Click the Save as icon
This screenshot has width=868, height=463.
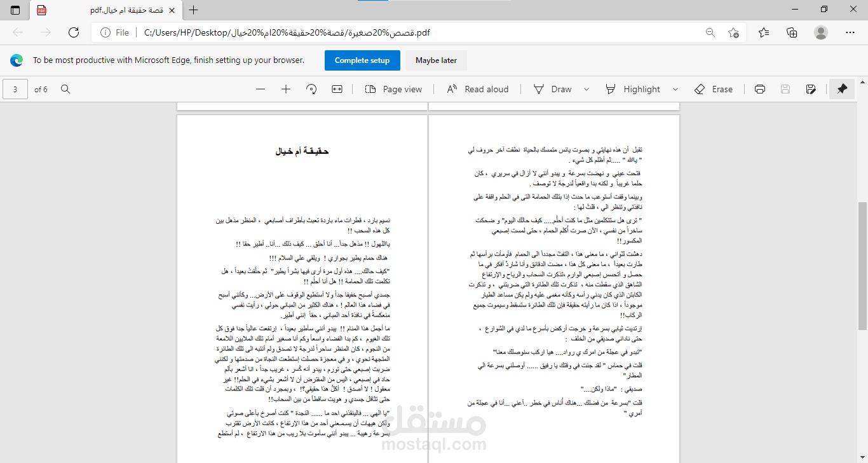[811, 89]
